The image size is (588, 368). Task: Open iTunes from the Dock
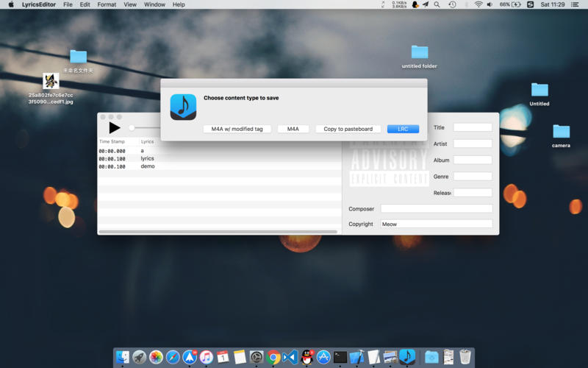pyautogui.click(x=206, y=357)
